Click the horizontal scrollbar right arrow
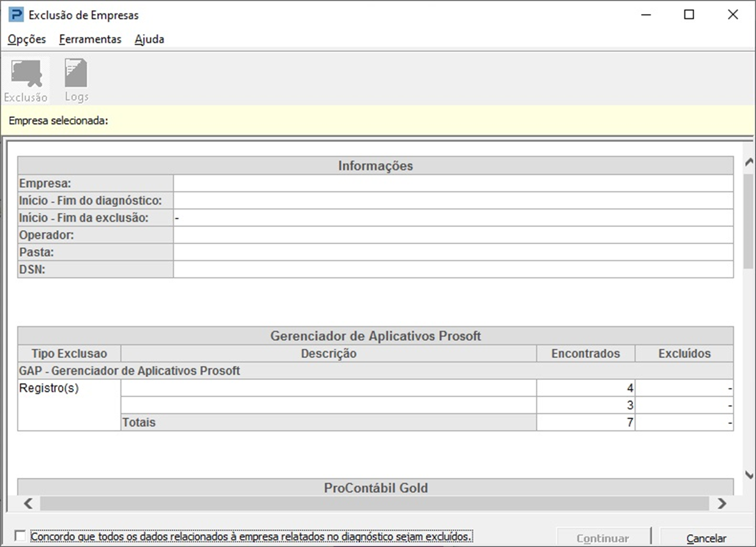This screenshot has height=547, width=756. click(x=722, y=504)
